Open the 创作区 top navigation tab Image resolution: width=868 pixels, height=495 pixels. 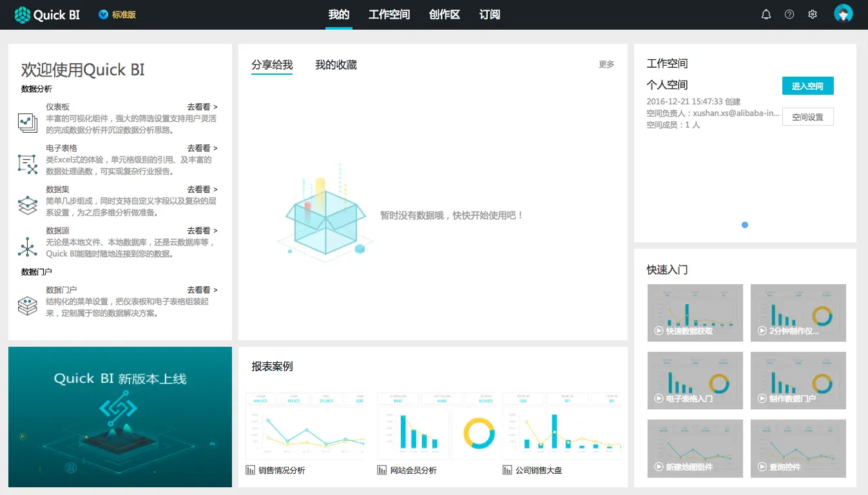coord(445,15)
